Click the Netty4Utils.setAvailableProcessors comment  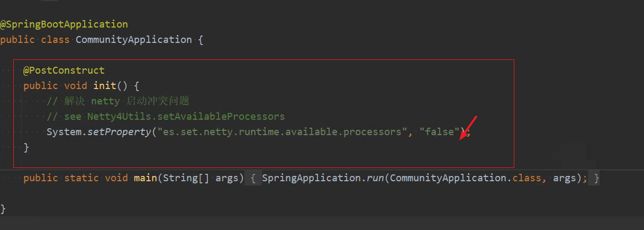coord(166,117)
